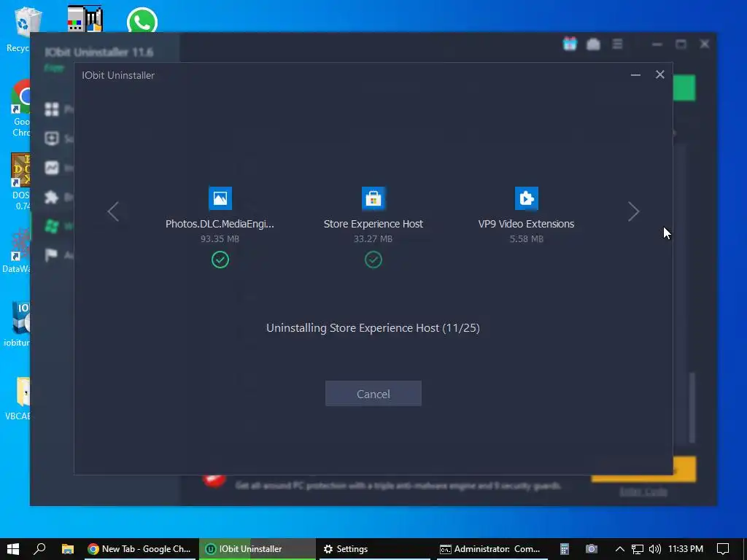The width and height of the screenshot is (747, 560).
Task: Switch to Administrator Command Prompt taskbar item
Action: [x=492, y=549]
